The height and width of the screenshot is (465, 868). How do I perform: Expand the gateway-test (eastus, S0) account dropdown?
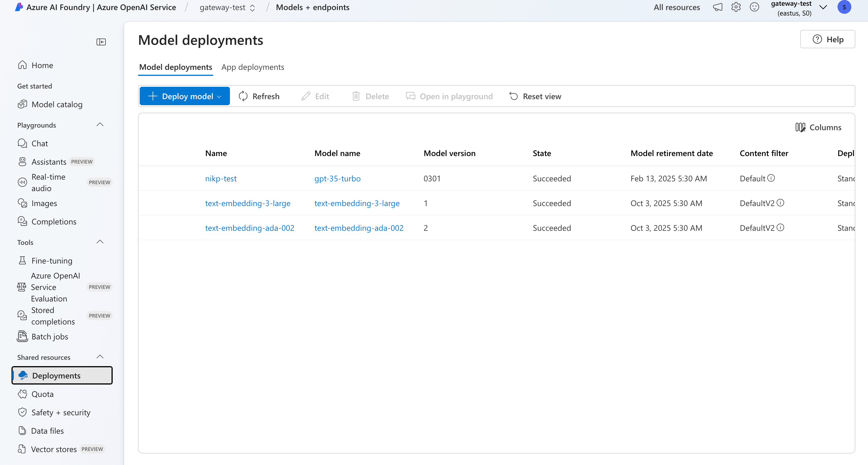point(823,7)
